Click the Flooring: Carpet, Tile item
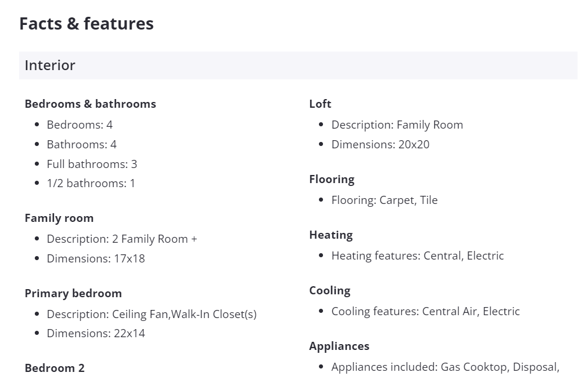 [x=384, y=200]
